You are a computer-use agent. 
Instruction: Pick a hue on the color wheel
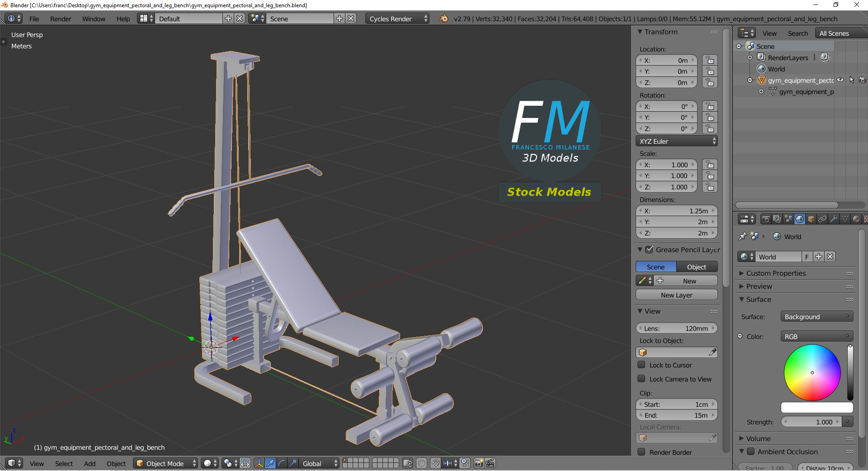(x=812, y=372)
